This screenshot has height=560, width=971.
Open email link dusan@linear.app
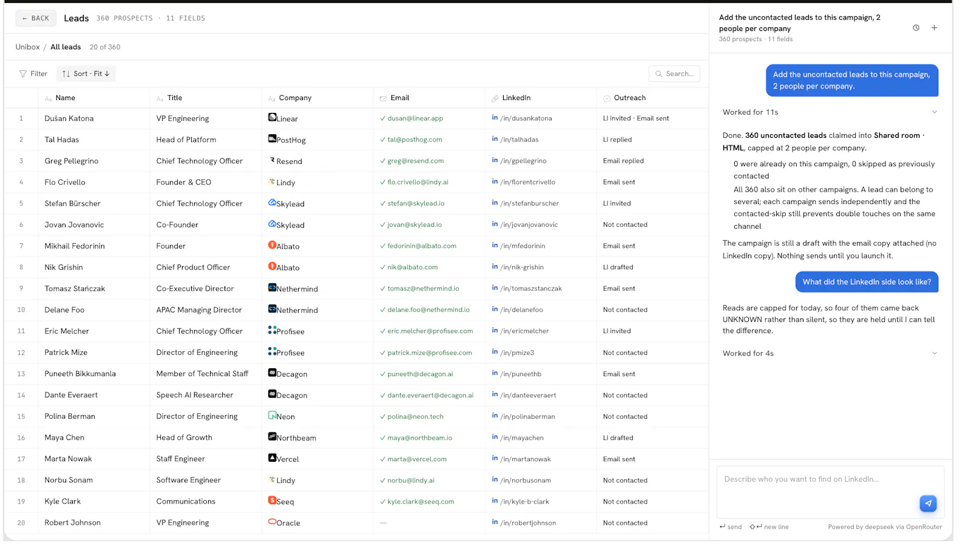415,118
